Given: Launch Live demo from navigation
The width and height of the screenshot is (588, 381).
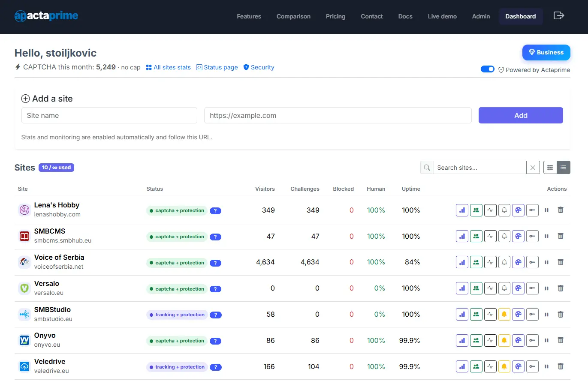Looking at the screenshot, I should 442,16.
